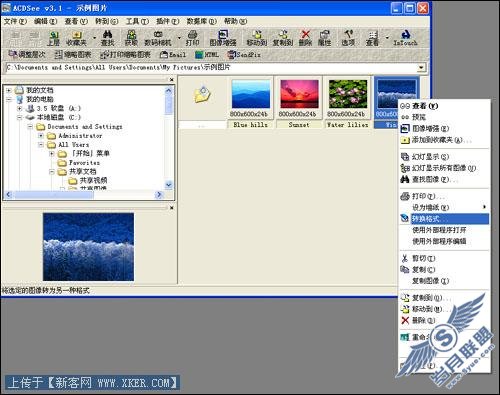Choose 添加到收藏夹(A)... in the context menu
Viewport: 500px width, 395px height.
tap(444, 140)
